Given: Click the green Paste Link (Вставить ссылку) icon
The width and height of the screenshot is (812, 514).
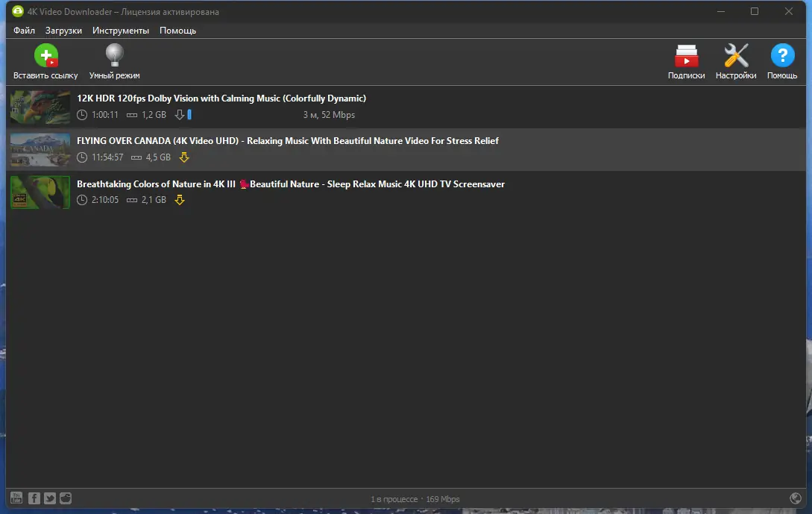Looking at the screenshot, I should pos(46,55).
